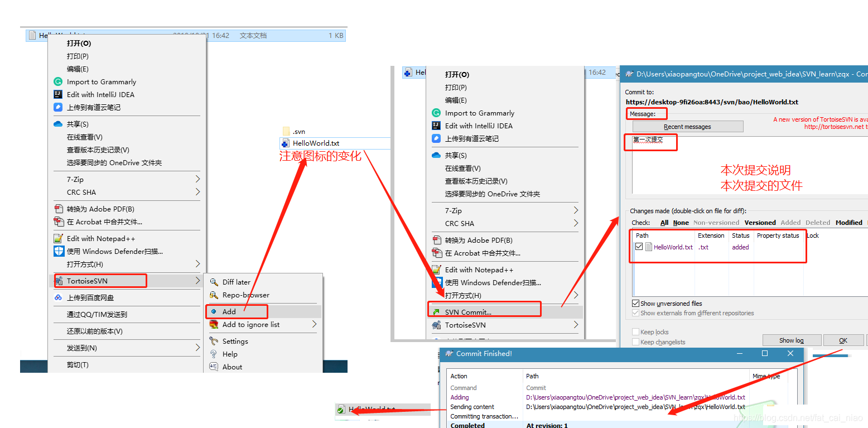Click the Settings wrench icon in TortoiseSVN submenu
The width and height of the screenshot is (868, 428).
(214, 341)
